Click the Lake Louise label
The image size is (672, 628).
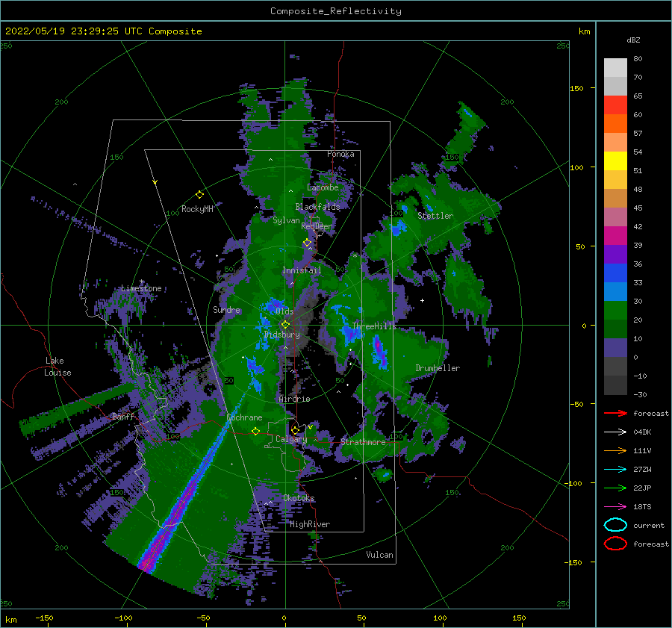(57, 367)
